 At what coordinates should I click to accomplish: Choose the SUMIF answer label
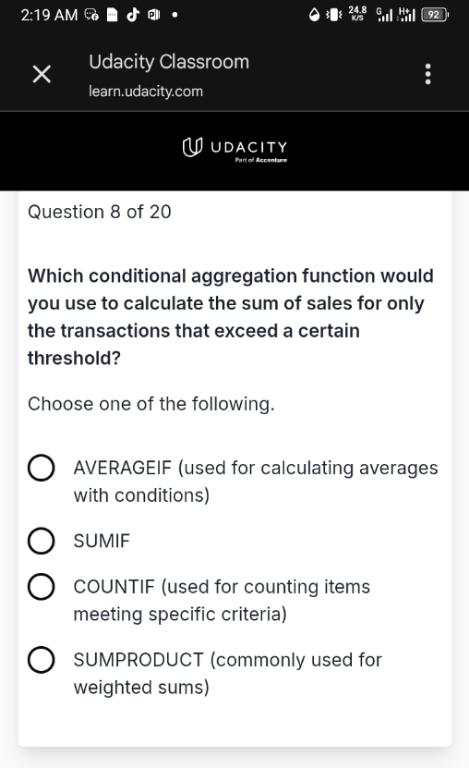pyautogui.click(x=101, y=541)
